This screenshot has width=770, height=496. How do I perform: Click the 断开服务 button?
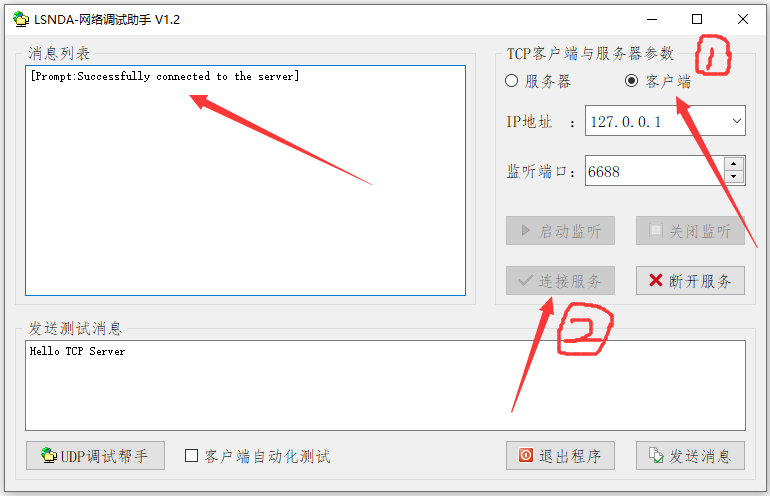click(690, 280)
